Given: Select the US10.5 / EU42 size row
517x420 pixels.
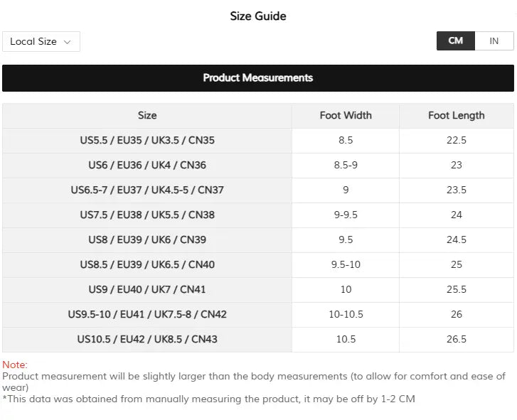Looking at the screenshot, I should tap(258, 340).
